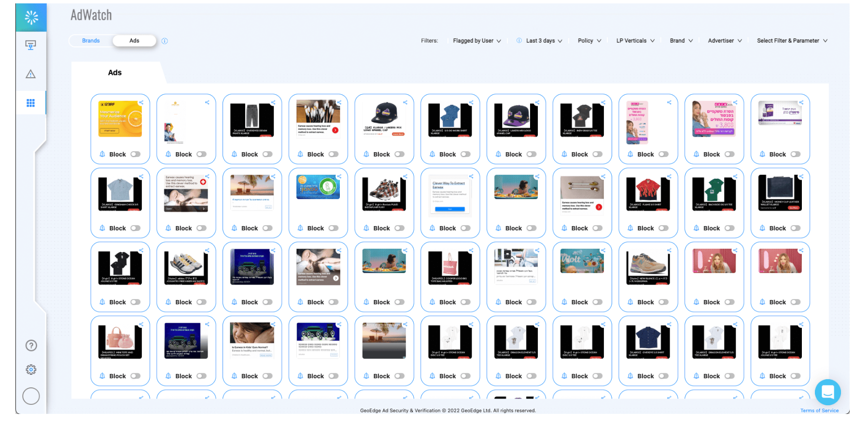Open the help question mark icon

pyautogui.click(x=31, y=345)
